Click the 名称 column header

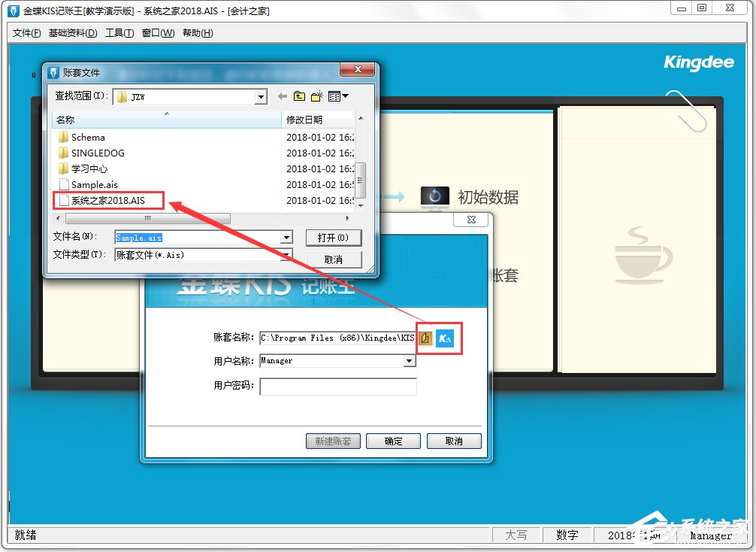(x=166, y=120)
